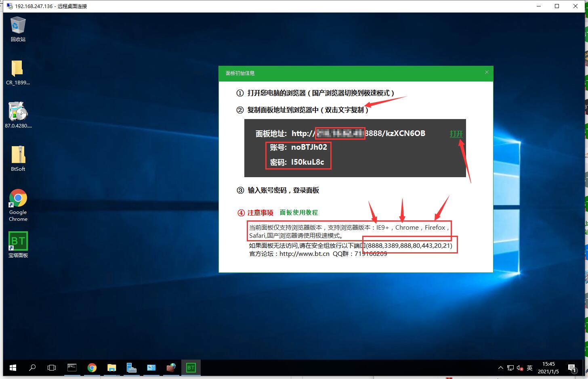Click the remote desktop title bar icon
Screen dimensions: 588x379
(10, 6)
